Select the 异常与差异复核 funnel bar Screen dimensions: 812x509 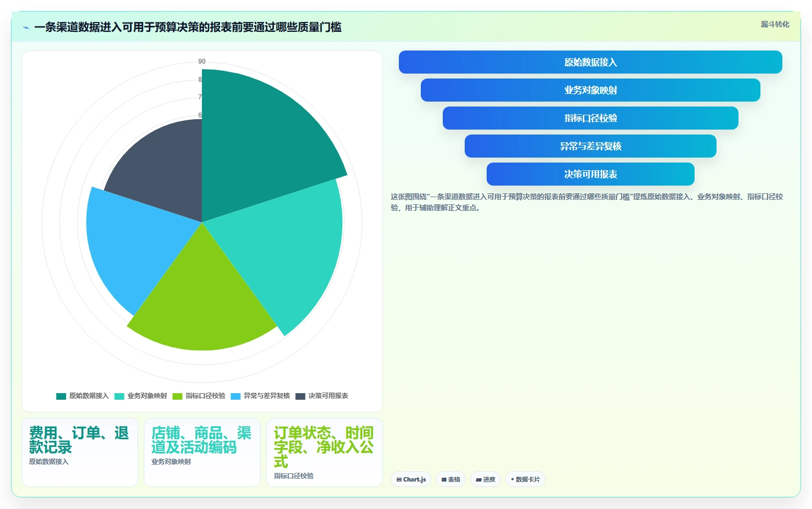coord(590,146)
